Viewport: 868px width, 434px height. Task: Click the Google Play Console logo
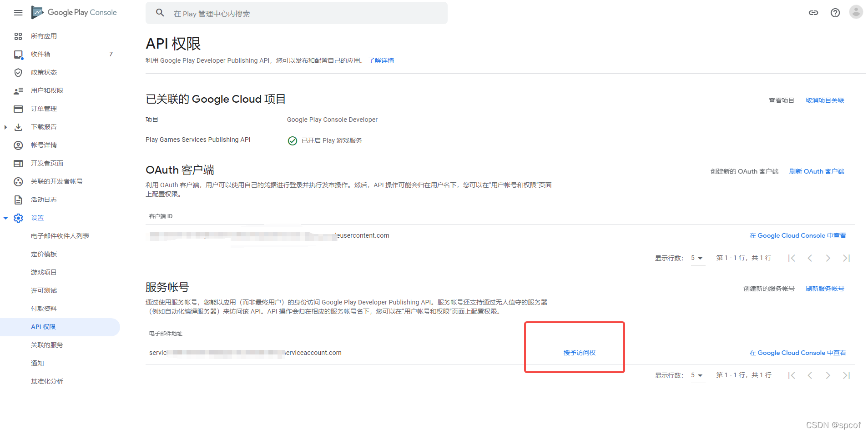coord(74,12)
